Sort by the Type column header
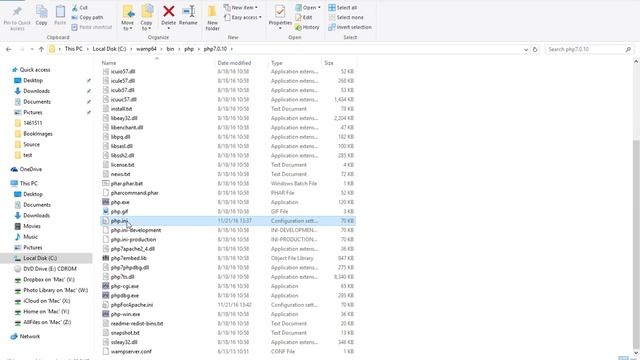 point(277,63)
